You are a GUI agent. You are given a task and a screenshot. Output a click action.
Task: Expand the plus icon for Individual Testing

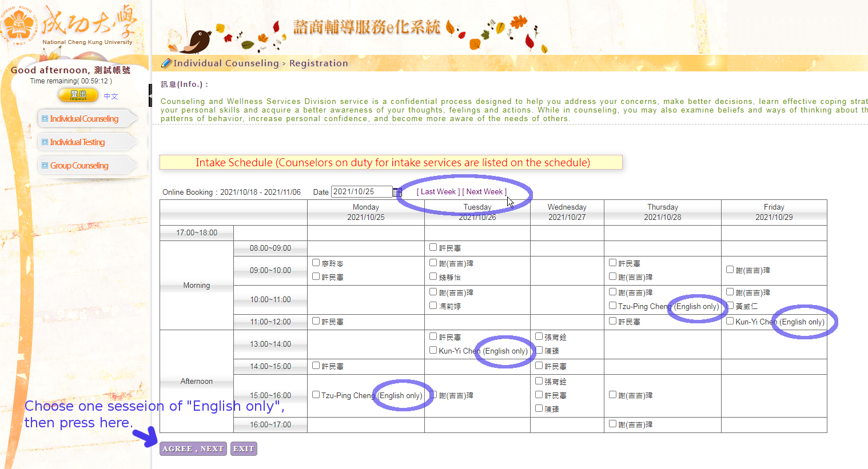(x=45, y=142)
